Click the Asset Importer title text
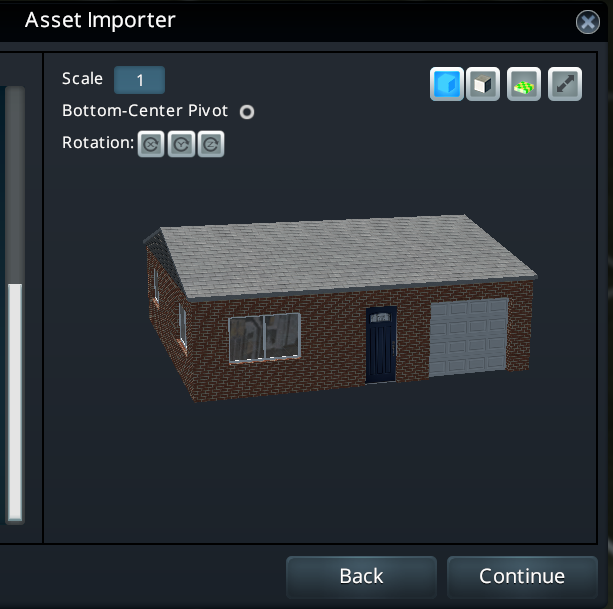613x609 pixels. (x=100, y=20)
